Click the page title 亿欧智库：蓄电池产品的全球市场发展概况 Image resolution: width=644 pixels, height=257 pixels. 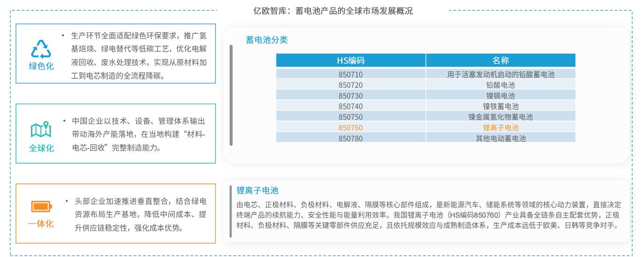[333, 10]
